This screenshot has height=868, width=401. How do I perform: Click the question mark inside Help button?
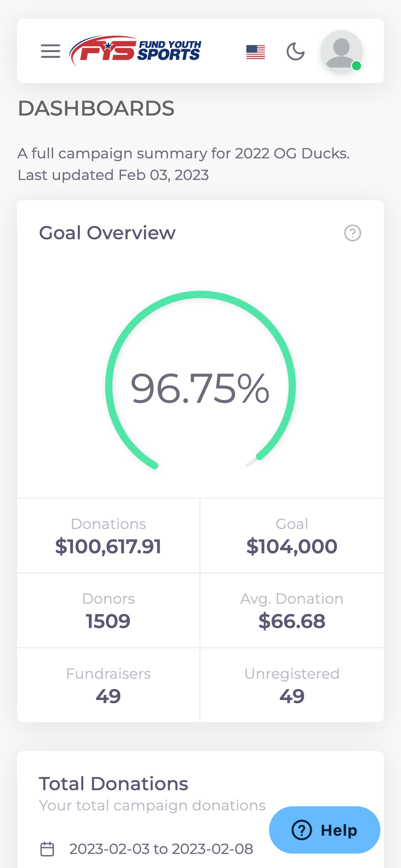click(x=302, y=830)
